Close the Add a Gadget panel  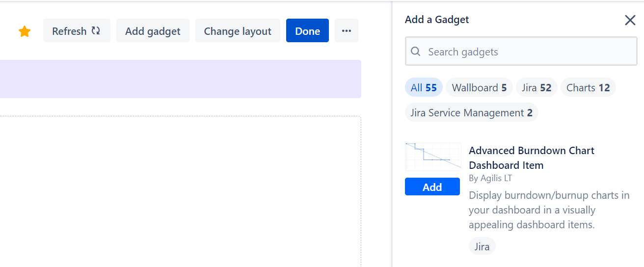630,20
